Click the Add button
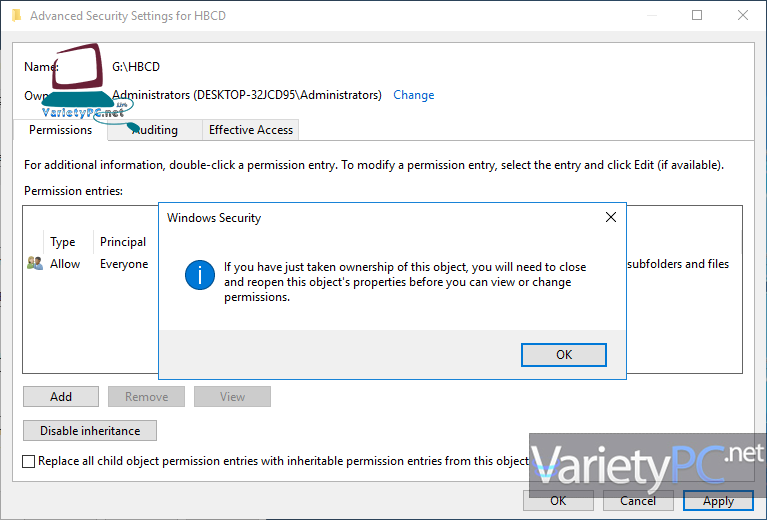 [61, 397]
